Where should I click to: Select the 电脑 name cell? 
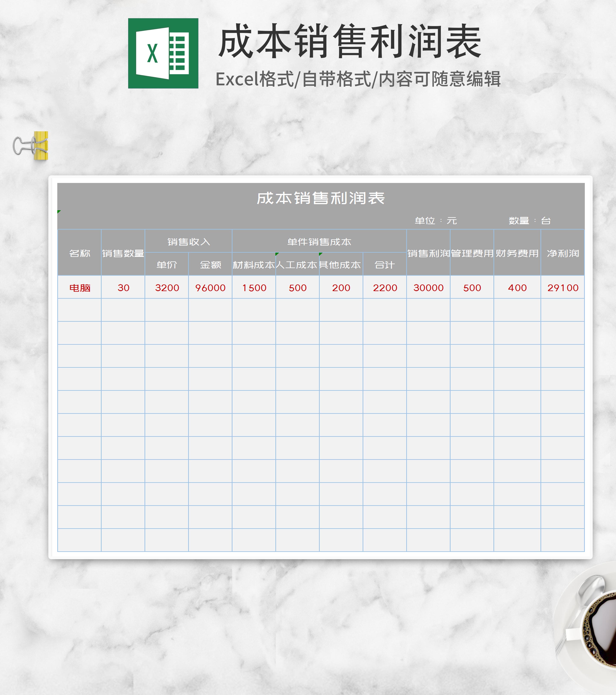pos(79,288)
